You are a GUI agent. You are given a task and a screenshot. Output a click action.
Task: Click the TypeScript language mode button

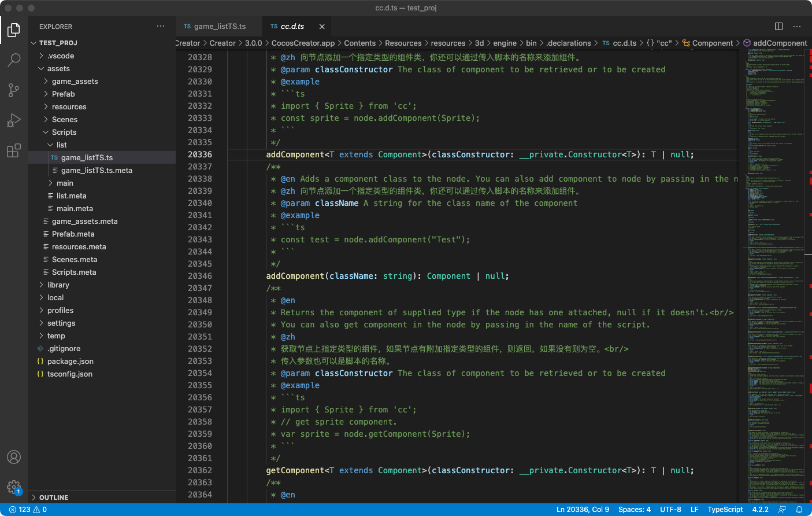[x=725, y=510]
